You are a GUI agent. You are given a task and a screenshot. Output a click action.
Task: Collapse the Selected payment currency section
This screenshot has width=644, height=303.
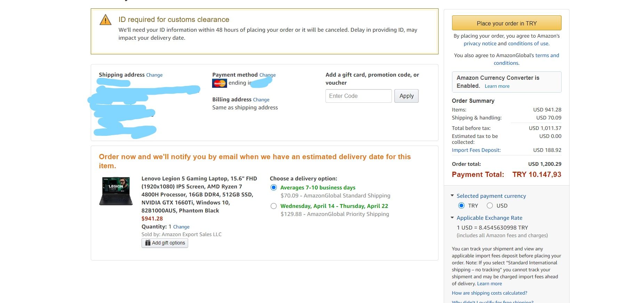452,196
